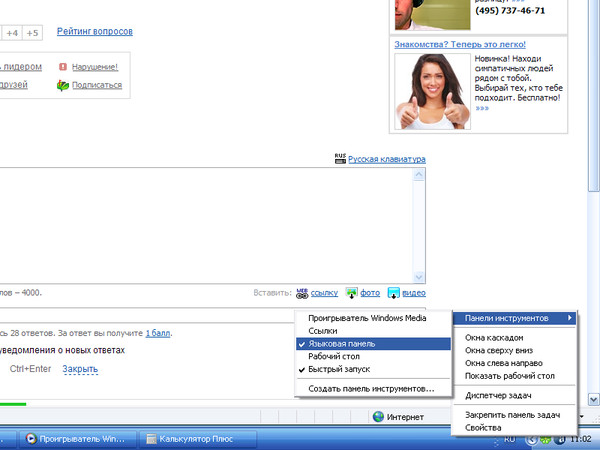Screen dimensions: 600x450
Task: Enable the Рабочий стол toolbar
Action: (373, 356)
